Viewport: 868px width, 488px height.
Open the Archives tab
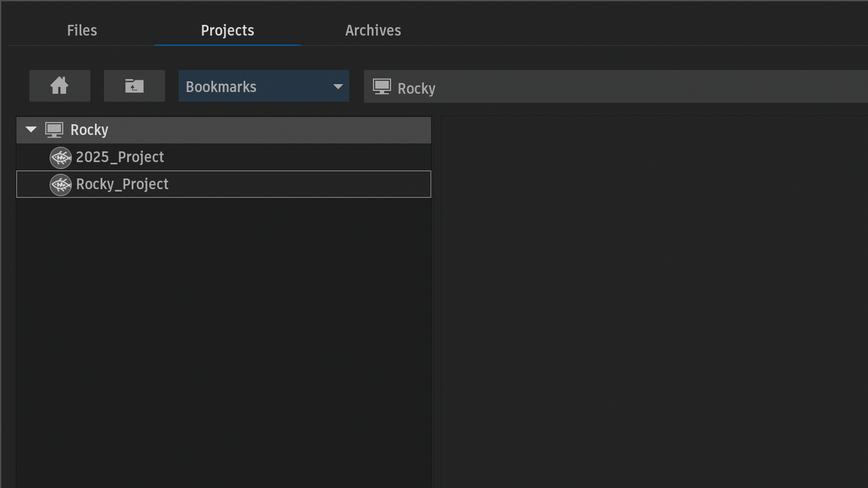(373, 30)
